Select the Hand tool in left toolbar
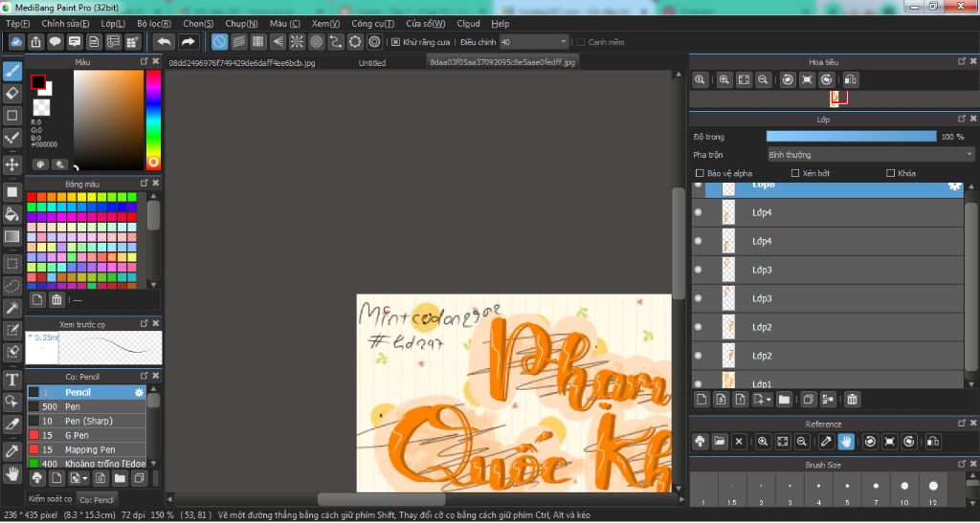The height and width of the screenshot is (523, 980). [11, 473]
